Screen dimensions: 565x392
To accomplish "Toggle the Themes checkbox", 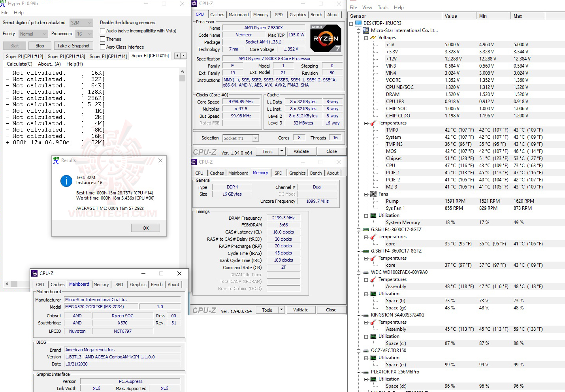I will click(x=103, y=39).
